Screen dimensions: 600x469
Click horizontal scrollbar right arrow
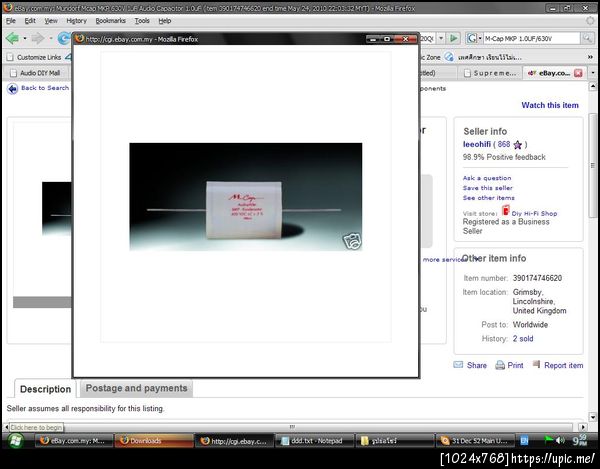582,427
